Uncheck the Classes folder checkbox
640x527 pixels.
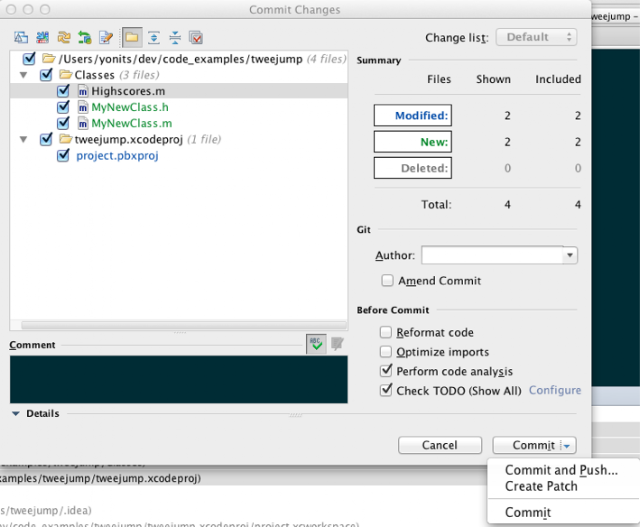pos(46,74)
